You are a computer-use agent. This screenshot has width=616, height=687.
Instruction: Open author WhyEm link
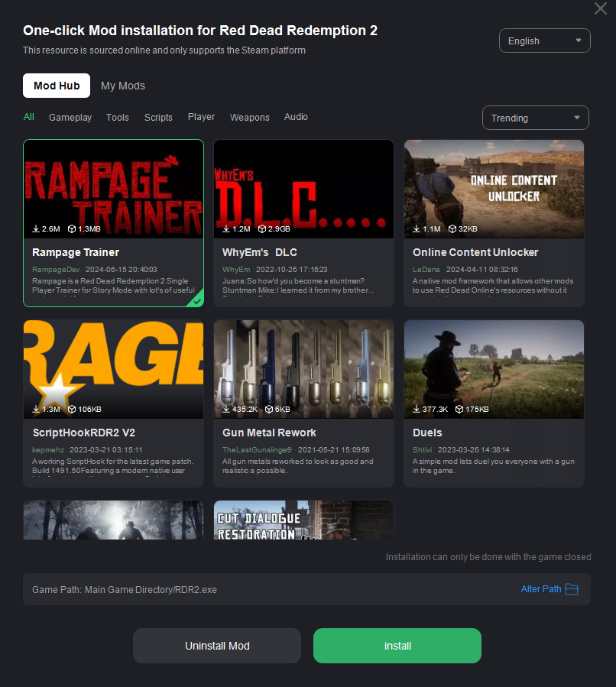(236, 270)
